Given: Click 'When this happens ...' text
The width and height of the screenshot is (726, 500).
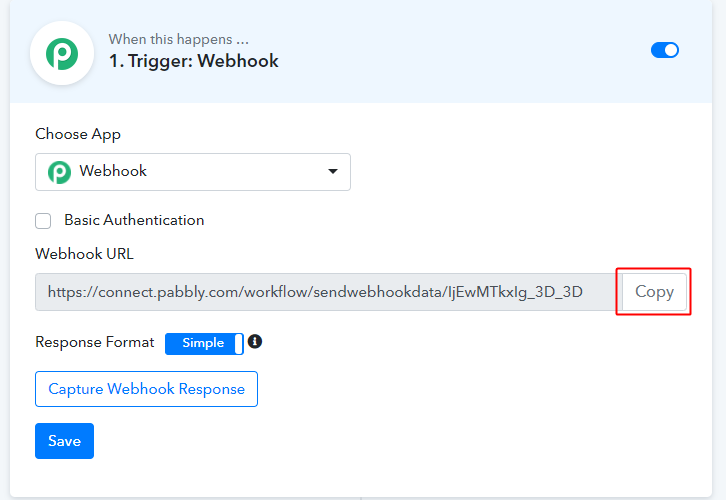Looking at the screenshot, I should tap(179, 39).
